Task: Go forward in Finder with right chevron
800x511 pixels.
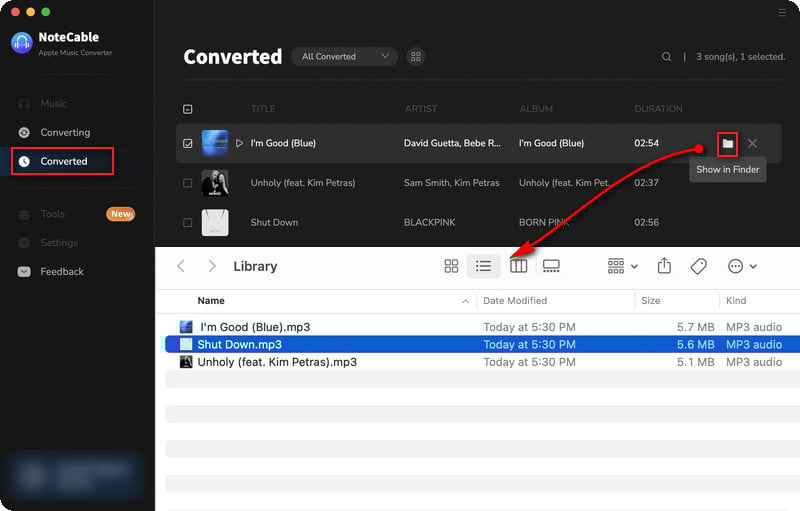Action: pyautogui.click(x=212, y=266)
